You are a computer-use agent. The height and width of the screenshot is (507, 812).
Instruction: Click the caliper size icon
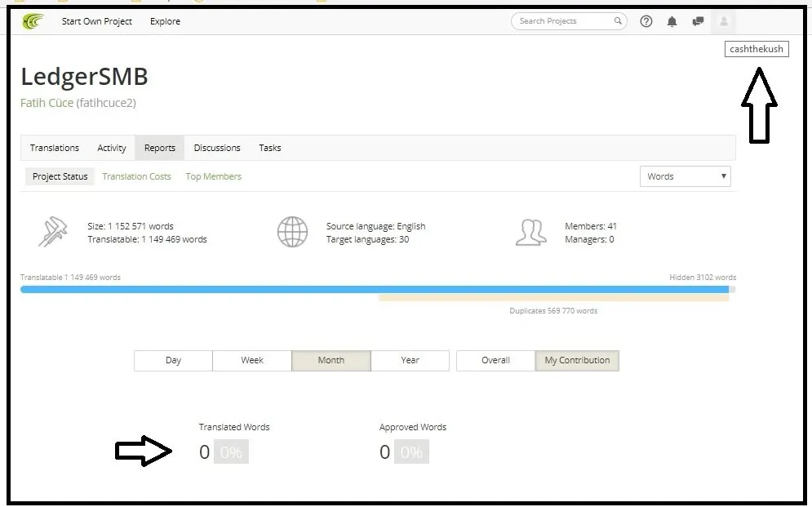point(53,232)
